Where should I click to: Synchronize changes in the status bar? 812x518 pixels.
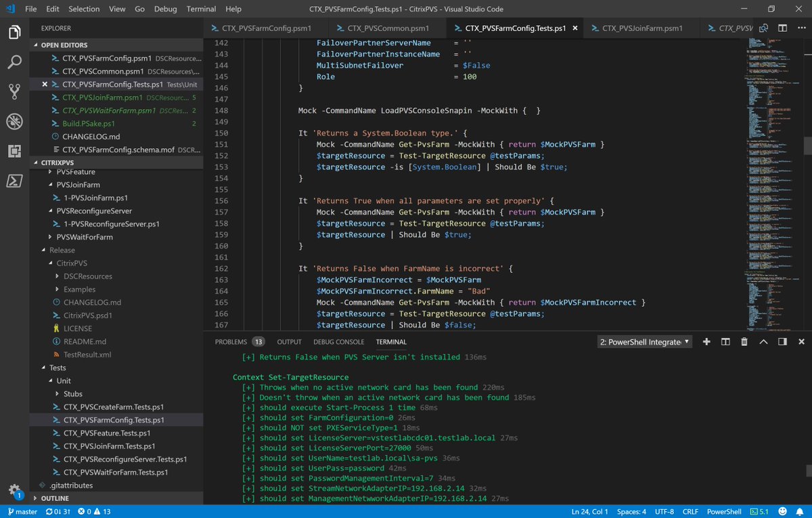58,511
